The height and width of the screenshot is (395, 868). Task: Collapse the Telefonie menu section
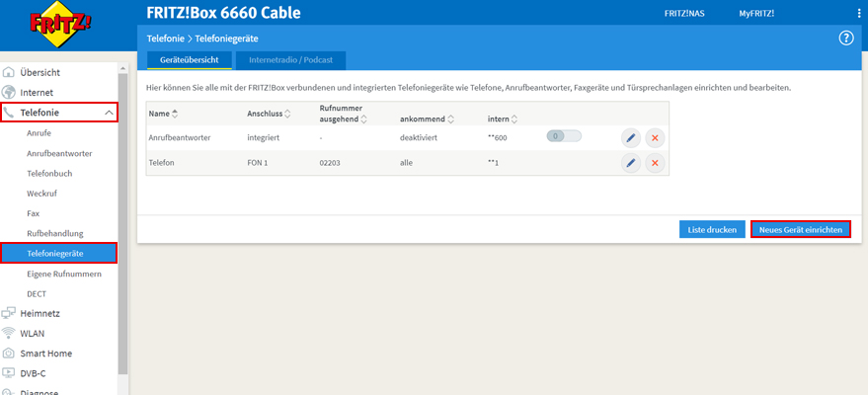[108, 113]
